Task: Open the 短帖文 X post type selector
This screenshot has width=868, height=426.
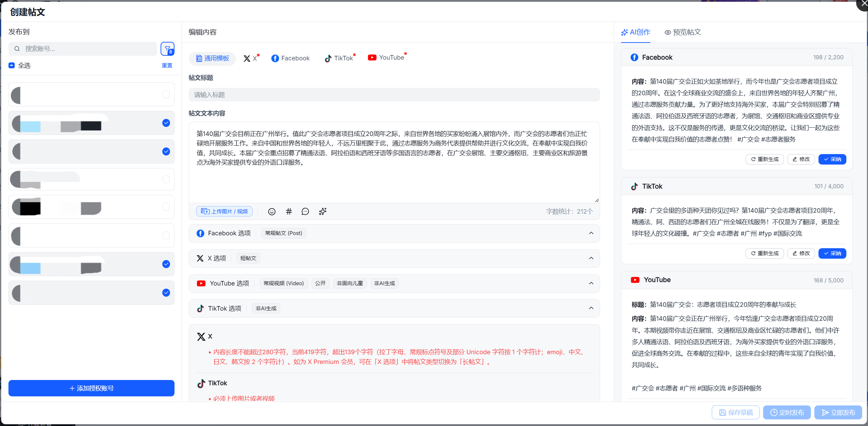Action: pos(248,258)
